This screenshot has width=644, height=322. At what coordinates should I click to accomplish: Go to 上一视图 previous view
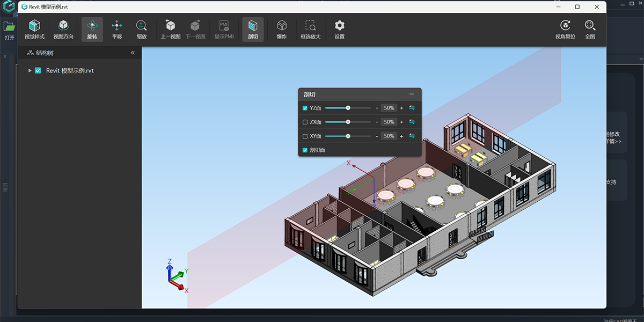click(x=171, y=29)
